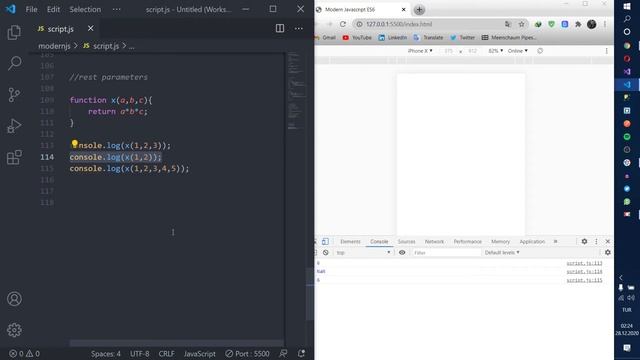This screenshot has width=640, height=360.
Task: Split the VS Code editor to the right
Action: coord(280,28)
